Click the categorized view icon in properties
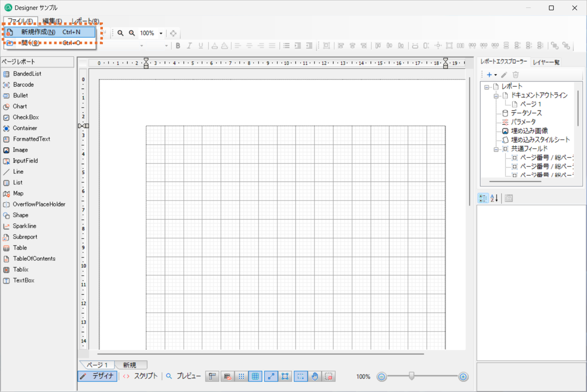This screenshot has width=587, height=392. [483, 198]
